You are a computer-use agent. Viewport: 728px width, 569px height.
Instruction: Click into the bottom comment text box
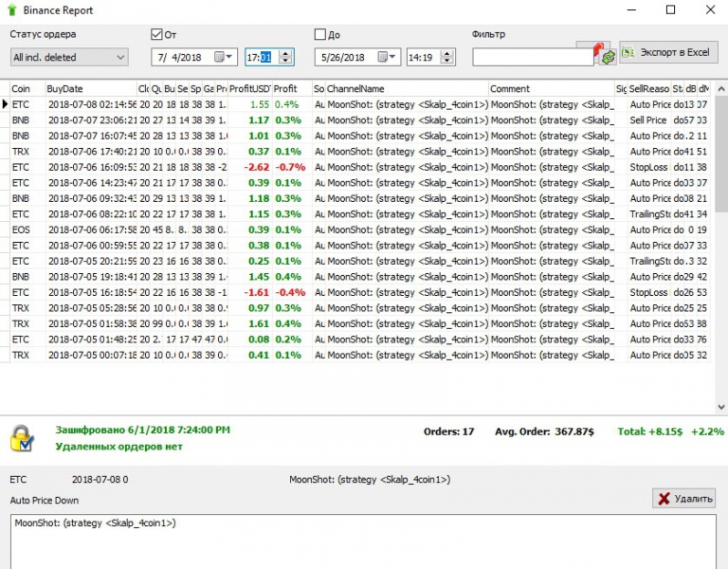(x=363, y=541)
